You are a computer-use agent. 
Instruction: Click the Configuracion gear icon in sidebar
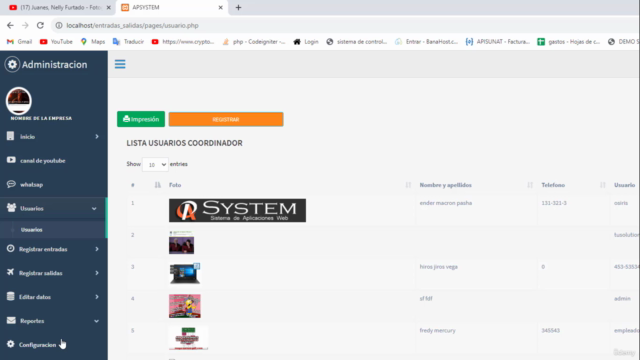11,344
